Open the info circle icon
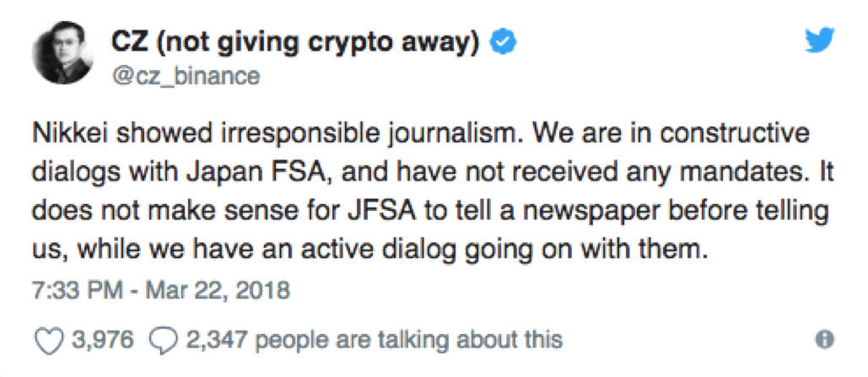 pos(825,339)
